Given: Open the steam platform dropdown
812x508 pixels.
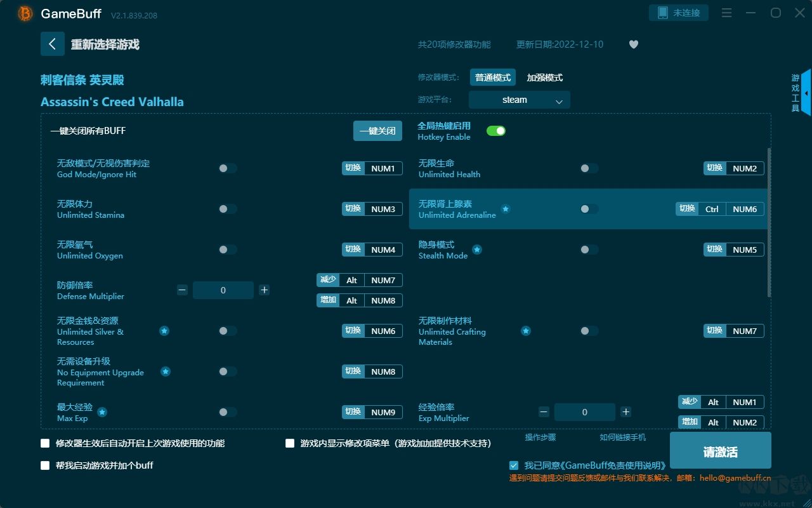Looking at the screenshot, I should click(520, 100).
